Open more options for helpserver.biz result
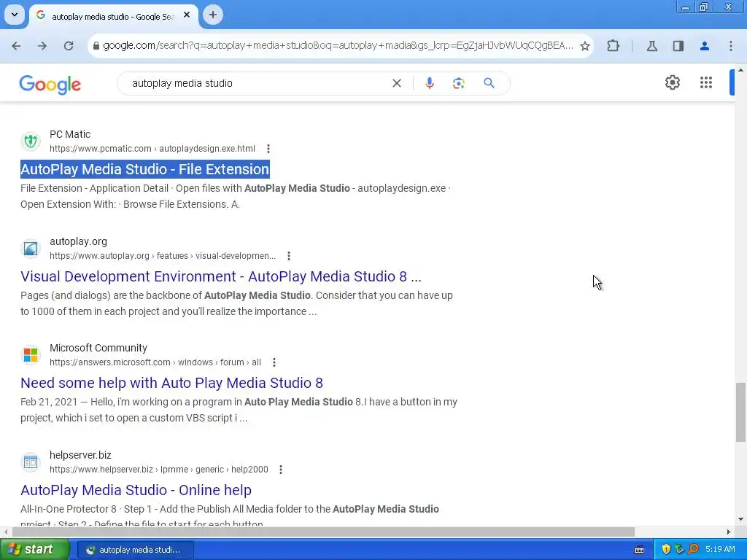Viewport: 747px width, 560px height. (281, 470)
